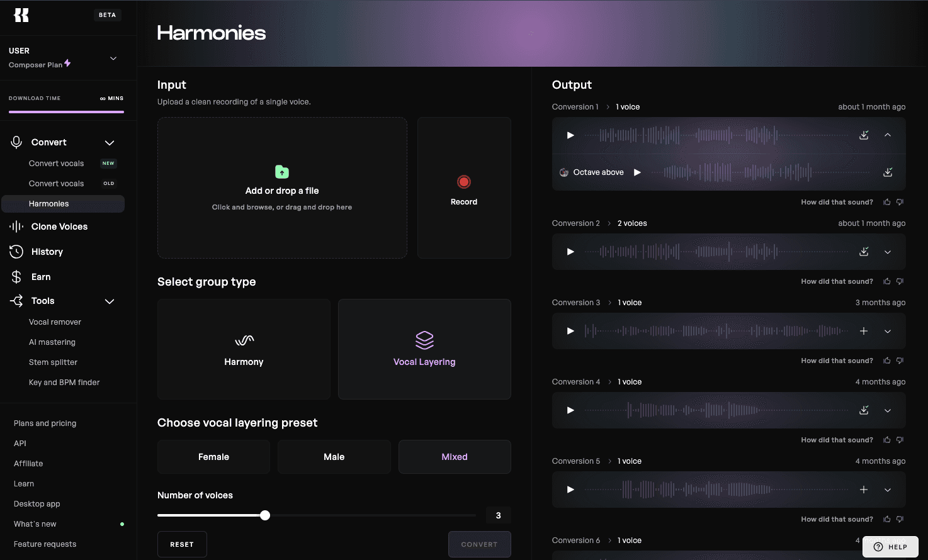Download the Conversion 1 main track

[x=864, y=135]
